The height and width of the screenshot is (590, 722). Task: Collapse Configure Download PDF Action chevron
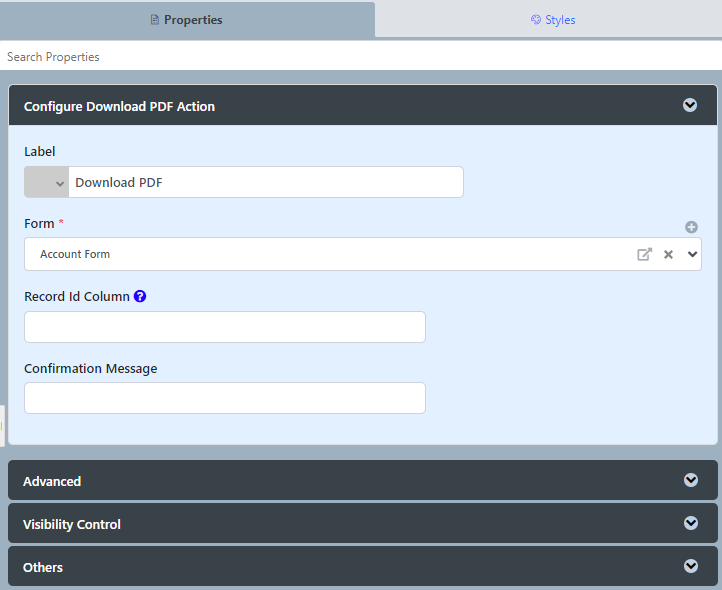[690, 105]
